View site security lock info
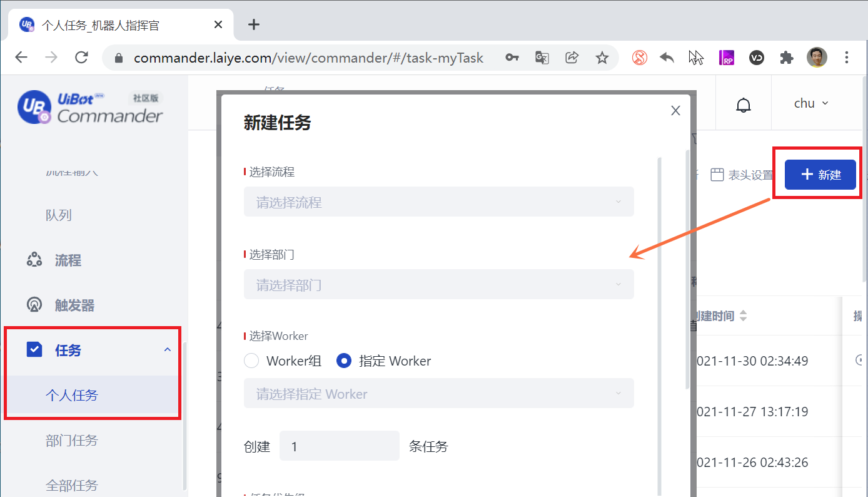This screenshot has height=497, width=868. pos(119,58)
